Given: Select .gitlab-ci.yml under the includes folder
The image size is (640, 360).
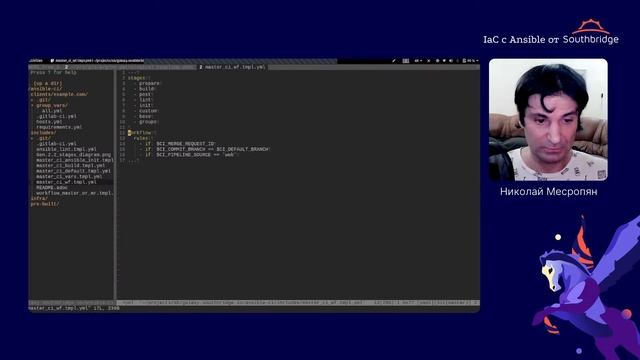Looking at the screenshot, I should (x=56, y=144).
